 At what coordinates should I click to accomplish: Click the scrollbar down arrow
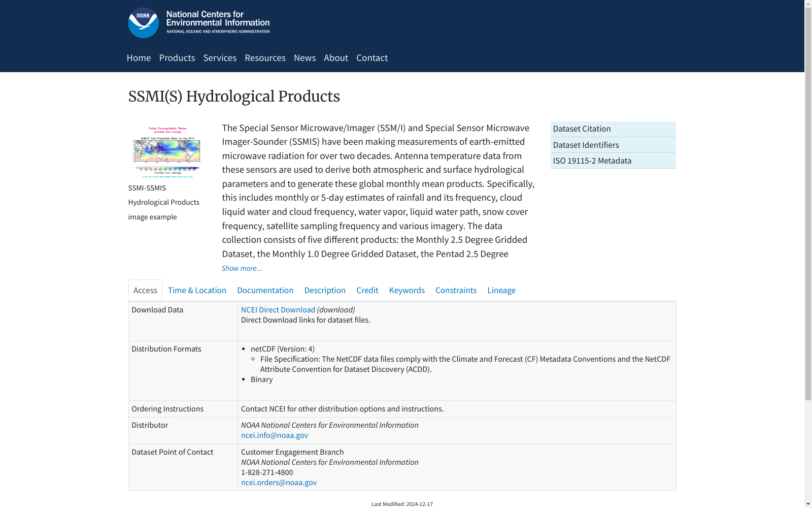point(808,504)
